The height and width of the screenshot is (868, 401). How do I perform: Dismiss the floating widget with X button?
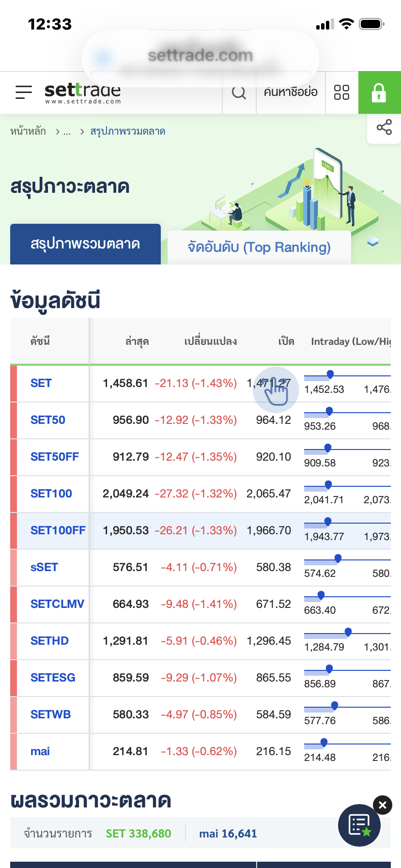[x=383, y=805]
